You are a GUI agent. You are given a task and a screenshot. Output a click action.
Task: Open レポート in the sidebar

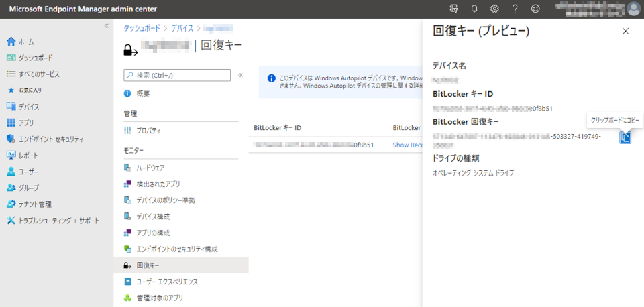[x=22, y=156]
